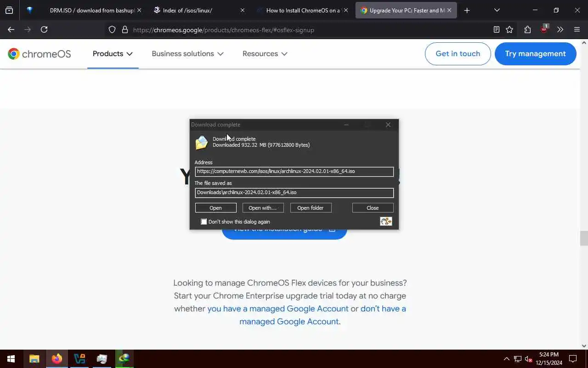Click the Open button in dialog

[215, 208]
